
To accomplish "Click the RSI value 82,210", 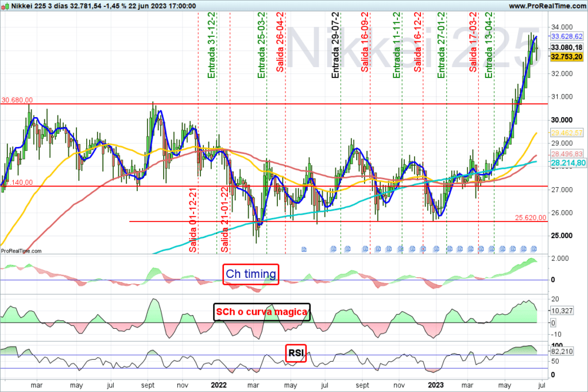I will click(562, 351).
